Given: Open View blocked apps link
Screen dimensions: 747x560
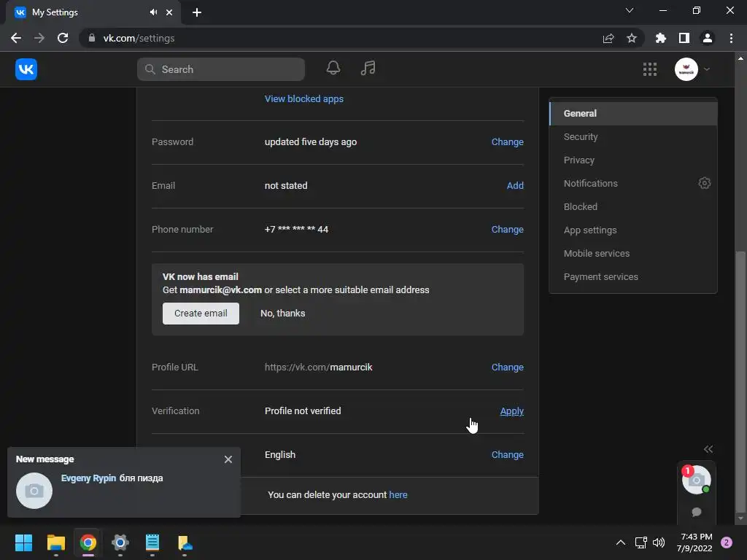Looking at the screenshot, I should (x=304, y=99).
